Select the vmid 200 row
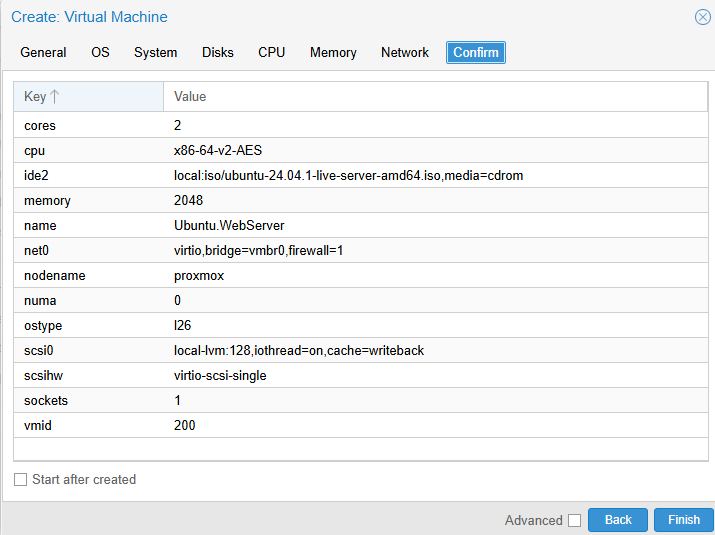This screenshot has height=535, width=715. pyautogui.click(x=361, y=425)
